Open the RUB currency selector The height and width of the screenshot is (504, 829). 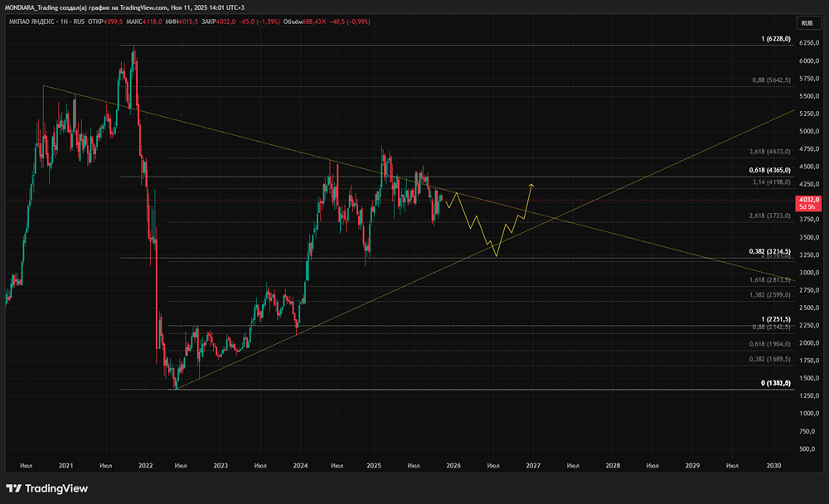tap(806, 23)
